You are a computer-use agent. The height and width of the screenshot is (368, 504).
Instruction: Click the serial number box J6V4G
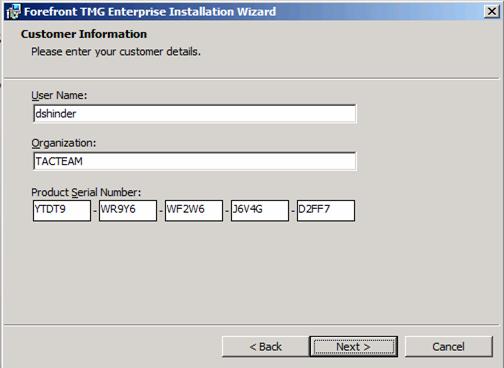(x=260, y=210)
